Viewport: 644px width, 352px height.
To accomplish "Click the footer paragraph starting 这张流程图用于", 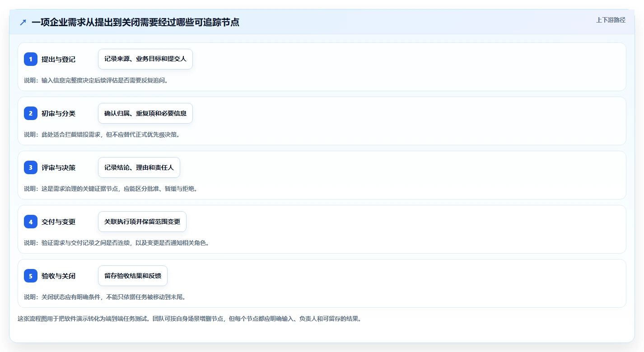I will click(x=189, y=319).
